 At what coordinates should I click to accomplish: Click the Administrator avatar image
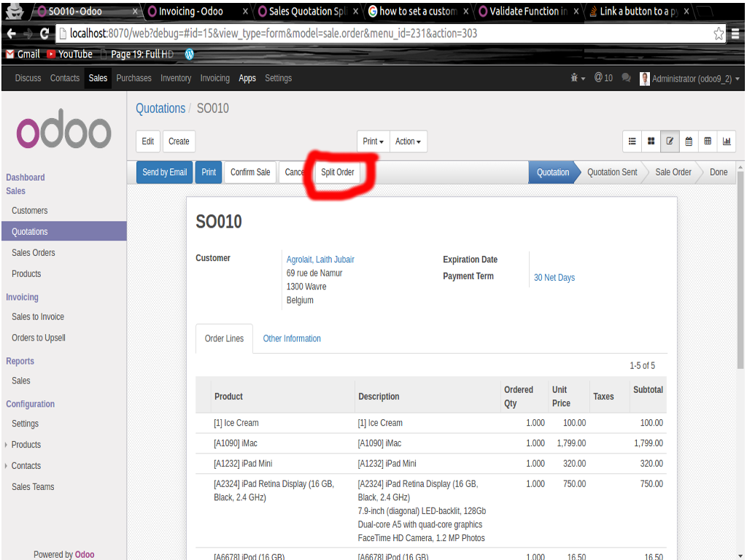pyautogui.click(x=645, y=79)
